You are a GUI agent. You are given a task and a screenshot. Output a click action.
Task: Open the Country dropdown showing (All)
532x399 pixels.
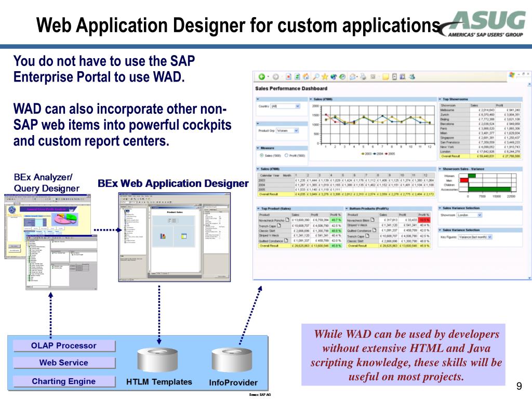point(285,106)
